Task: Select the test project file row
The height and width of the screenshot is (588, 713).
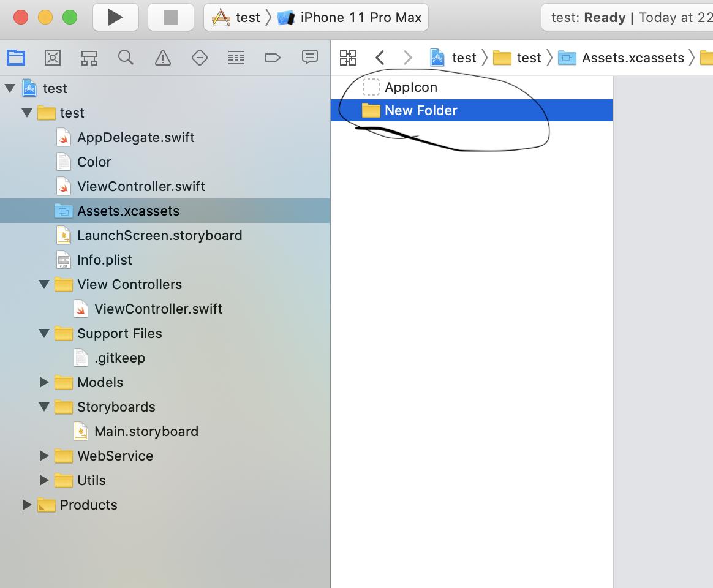Action: (x=165, y=88)
